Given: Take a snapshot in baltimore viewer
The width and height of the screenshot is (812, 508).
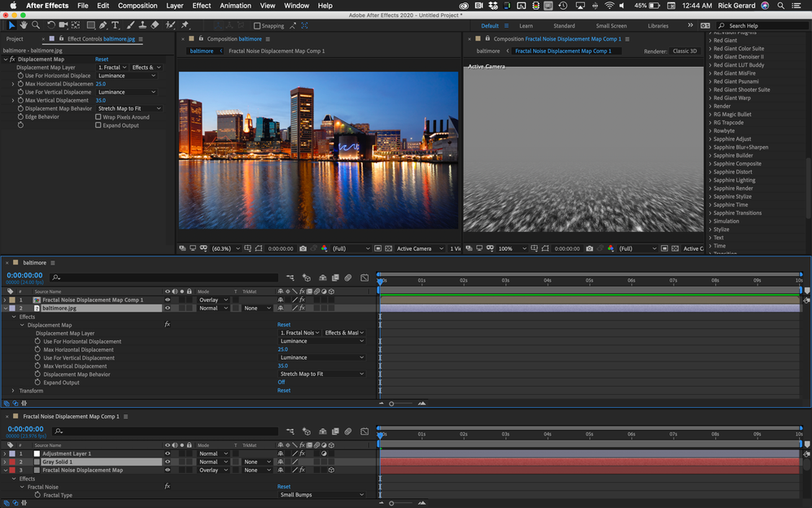Looking at the screenshot, I should 303,249.
